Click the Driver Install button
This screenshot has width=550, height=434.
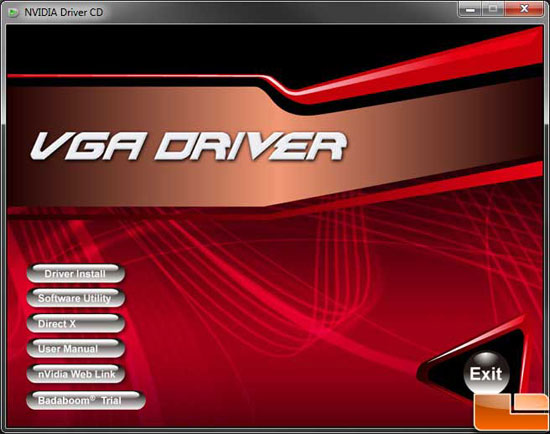click(x=76, y=273)
